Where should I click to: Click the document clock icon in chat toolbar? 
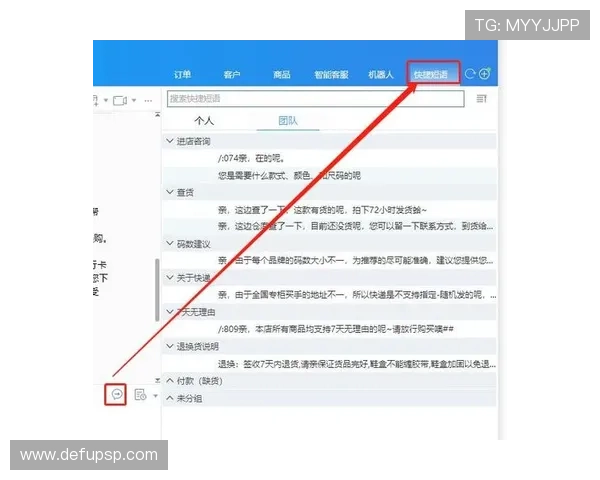140,395
